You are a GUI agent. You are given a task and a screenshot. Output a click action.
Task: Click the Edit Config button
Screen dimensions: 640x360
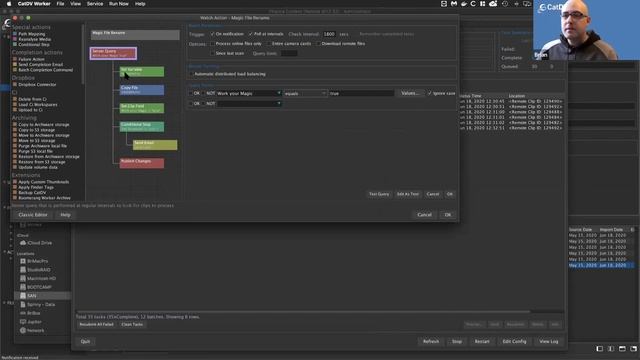pyautogui.click(x=514, y=341)
